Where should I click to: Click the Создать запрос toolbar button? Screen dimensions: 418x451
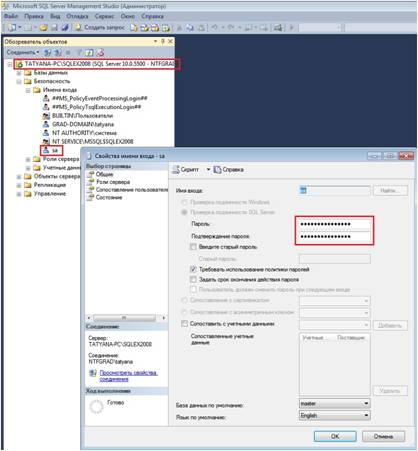point(99,27)
